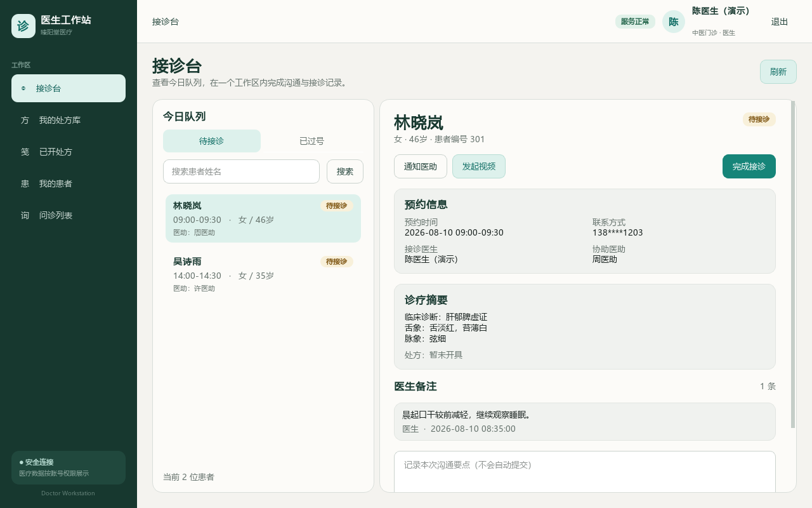Viewport: 812px width, 508px height.
Task: Switch to the 已过号 queue tab
Action: (312, 141)
